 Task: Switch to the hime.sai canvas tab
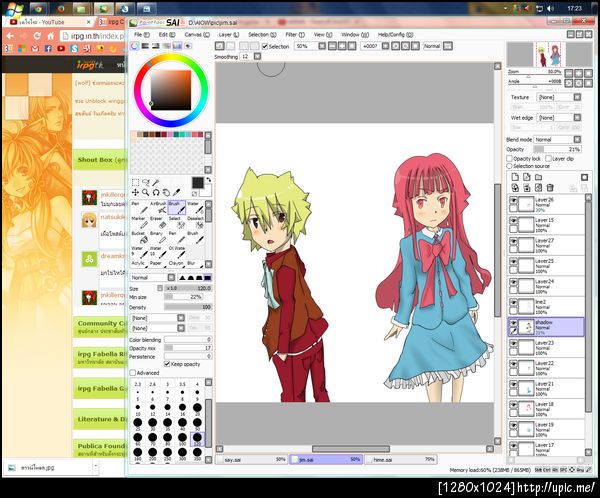tap(401, 459)
